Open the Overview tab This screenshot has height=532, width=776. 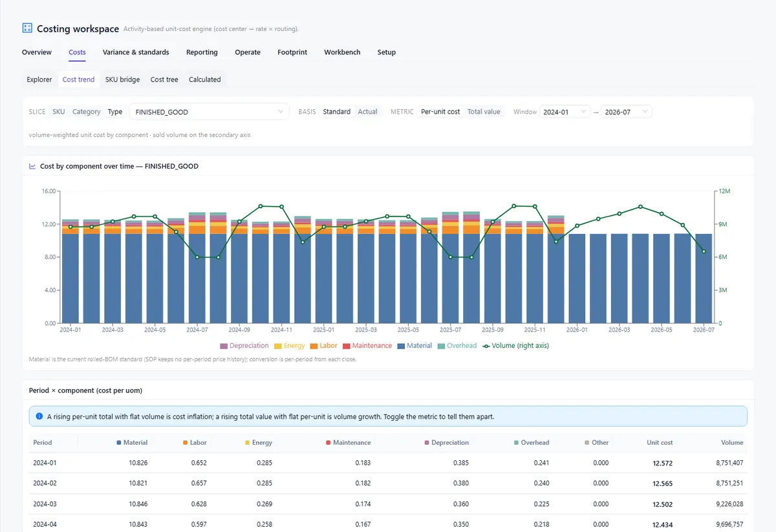37,52
